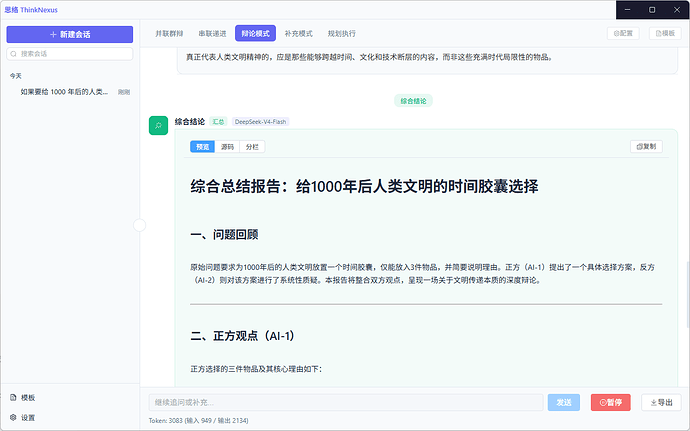690x431 pixels.
Task: Click the vertical scrollbar of the chat
Action: coord(688,295)
